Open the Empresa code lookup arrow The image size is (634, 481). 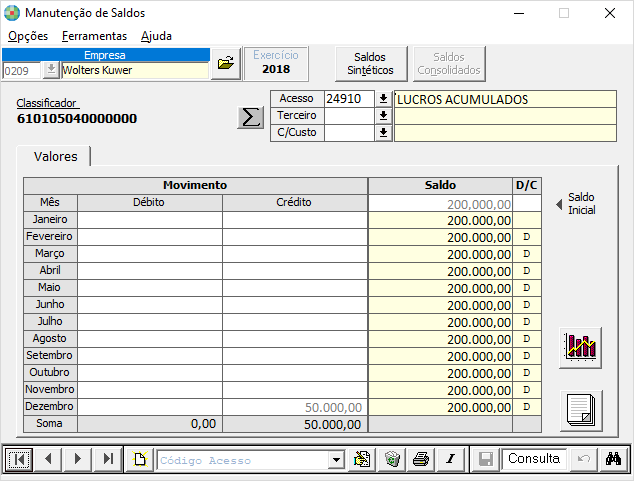(51, 70)
